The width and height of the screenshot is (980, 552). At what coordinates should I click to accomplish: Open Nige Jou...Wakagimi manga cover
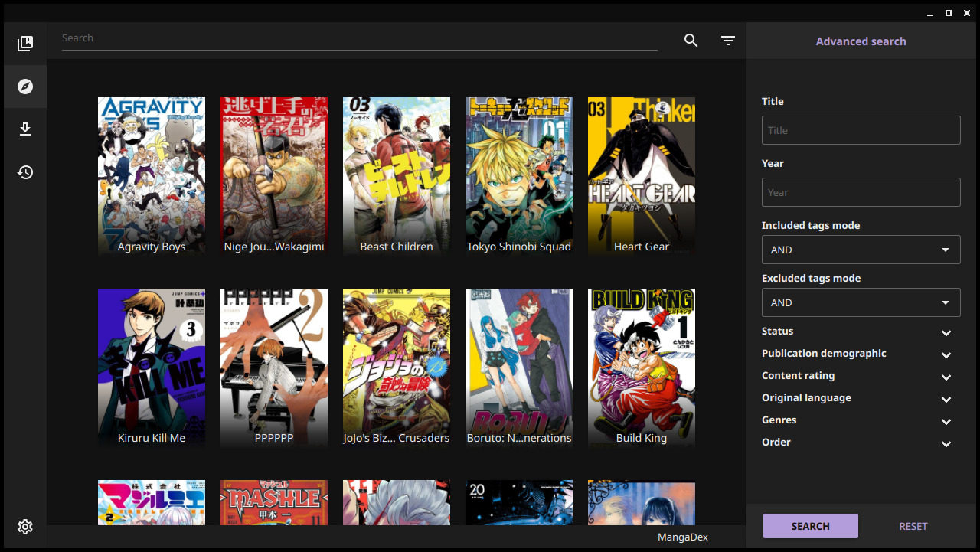[274, 176]
